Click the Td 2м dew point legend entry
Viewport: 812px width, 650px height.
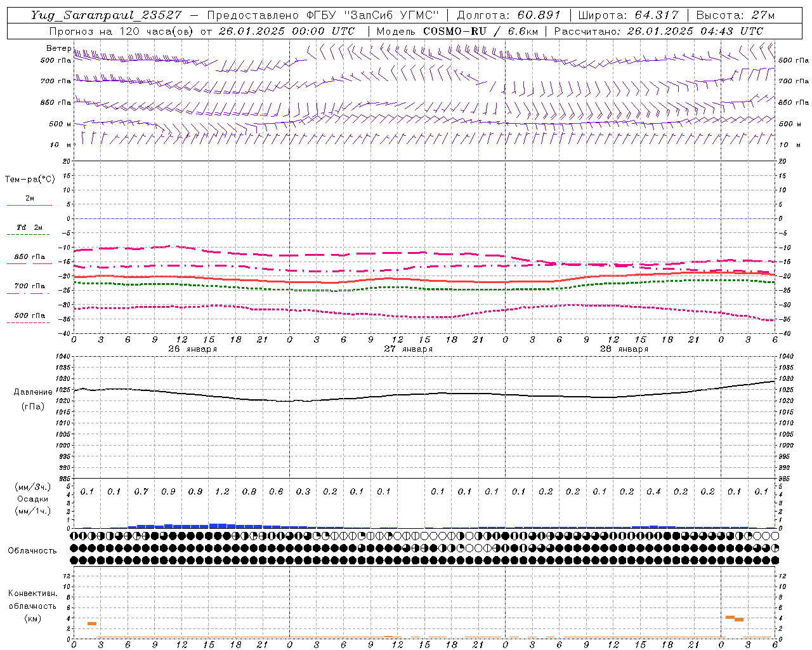coord(29,227)
